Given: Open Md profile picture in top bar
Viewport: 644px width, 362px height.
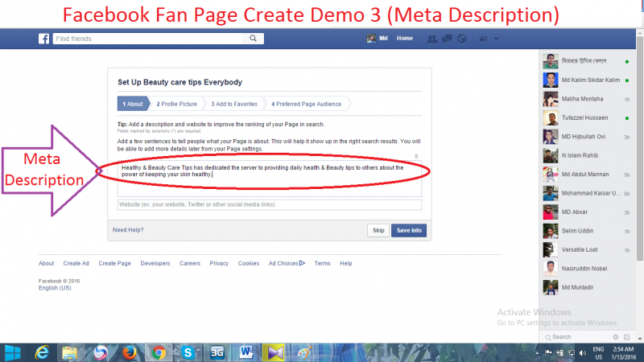Looking at the screenshot, I should [371, 38].
